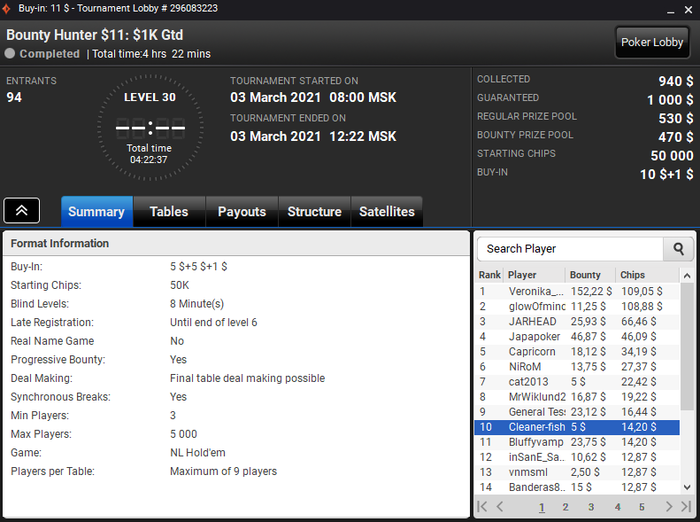The image size is (700, 522).
Task: Minimize the tournament lobby window
Action: point(671,10)
